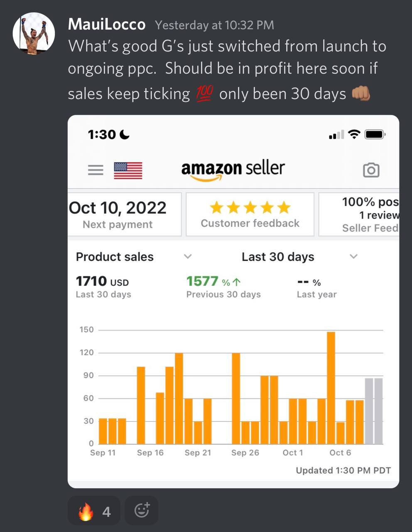Select the tallest bar near Oct 6
Screen dimensions: 412x532
click(331, 388)
